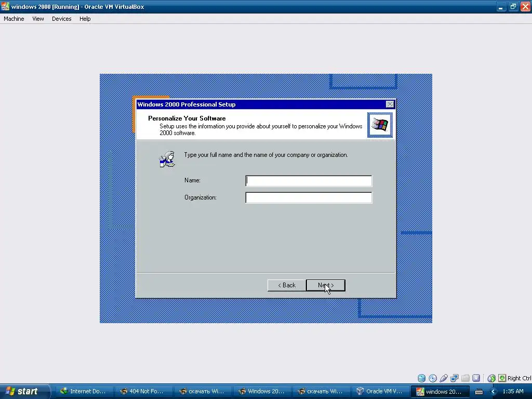Click the VirtualBox window title icon
Viewport: 532px width, 399px height.
click(x=5, y=6)
